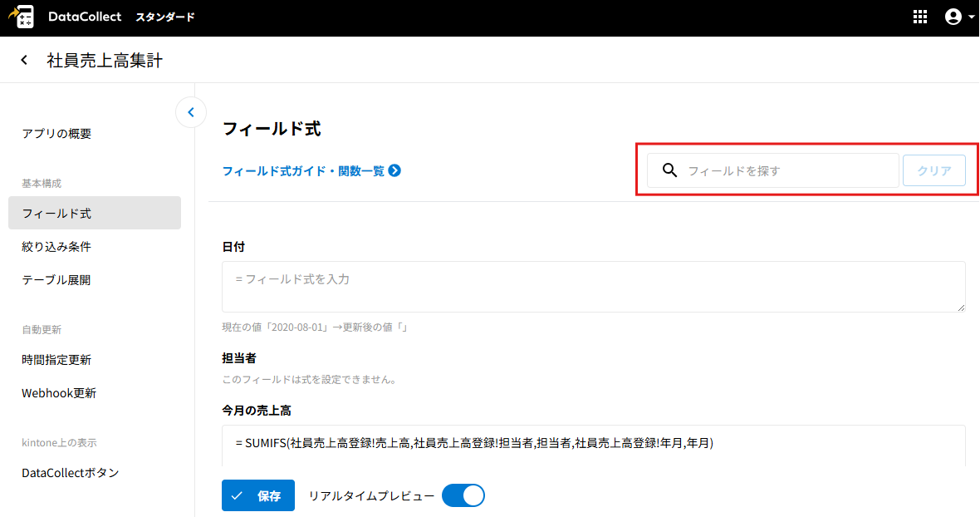Viewport: 980px width, 517px height.
Task: Open DataCollectボタン in the sidebar
Action: 71,473
